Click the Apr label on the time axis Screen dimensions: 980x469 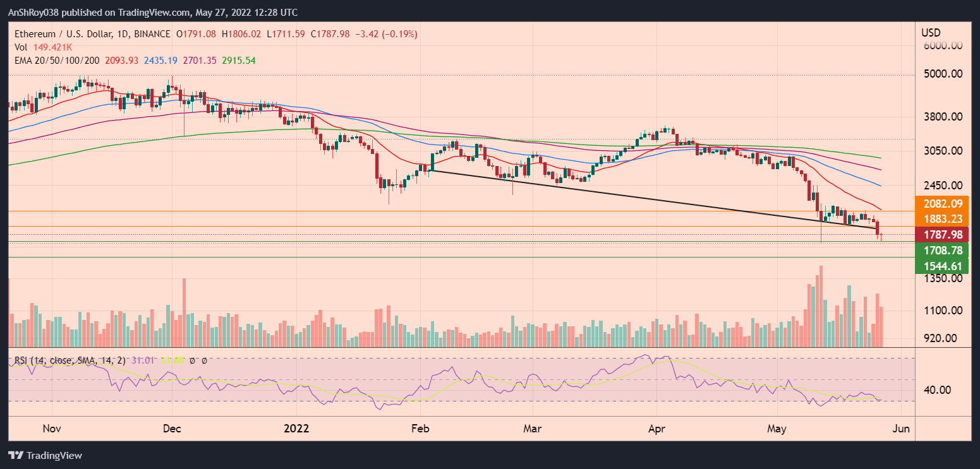coord(656,429)
